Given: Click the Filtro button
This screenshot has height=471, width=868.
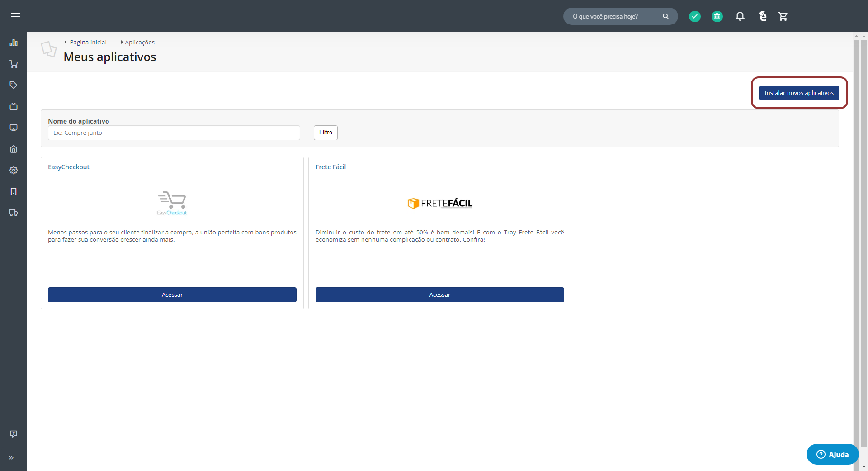Looking at the screenshot, I should [x=325, y=133].
